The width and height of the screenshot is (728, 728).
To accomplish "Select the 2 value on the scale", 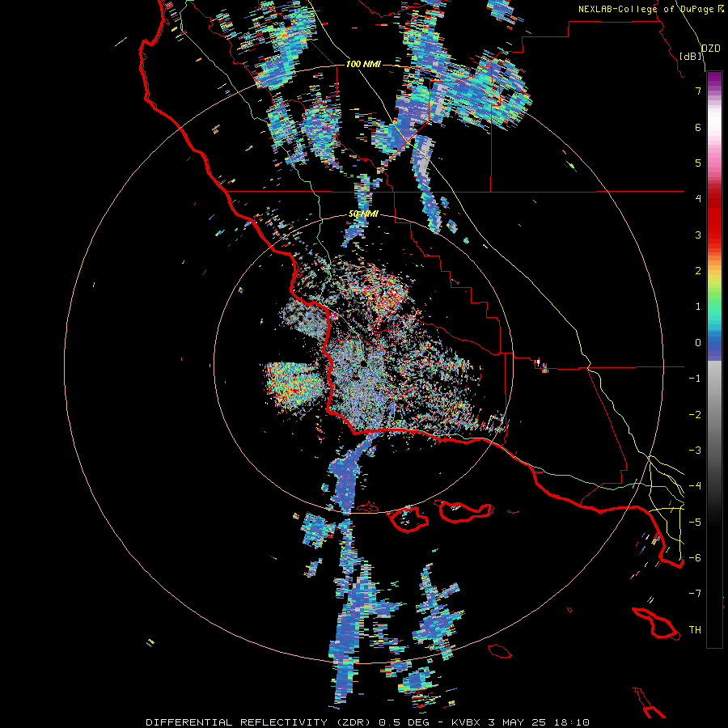I will coord(698,271).
